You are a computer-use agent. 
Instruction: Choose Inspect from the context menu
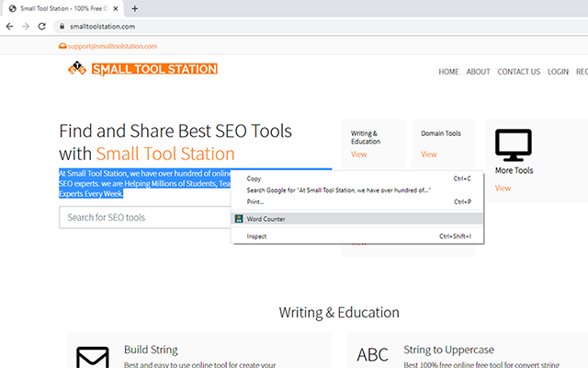(357, 236)
